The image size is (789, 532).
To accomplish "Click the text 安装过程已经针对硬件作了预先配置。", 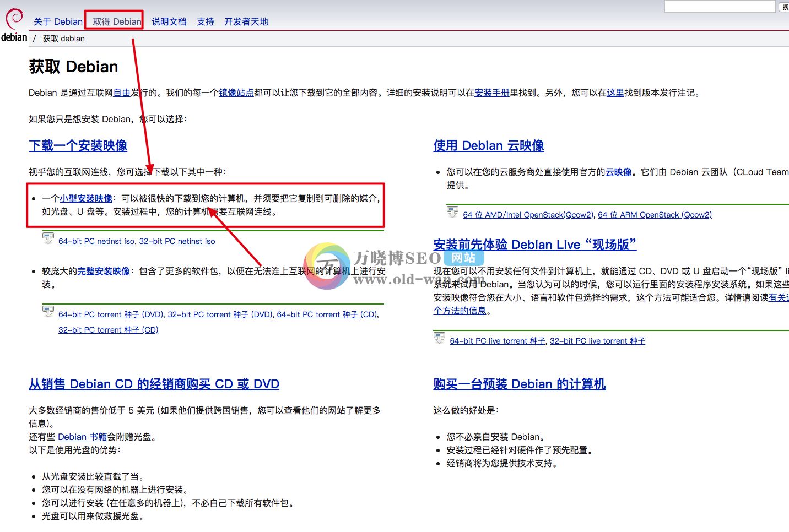I will click(x=521, y=450).
